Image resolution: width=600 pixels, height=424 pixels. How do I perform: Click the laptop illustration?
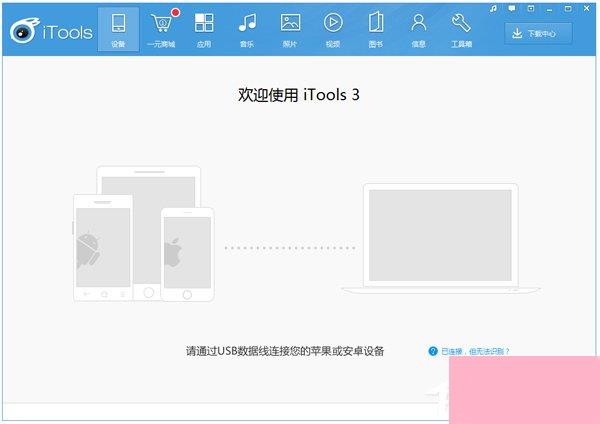(x=440, y=239)
